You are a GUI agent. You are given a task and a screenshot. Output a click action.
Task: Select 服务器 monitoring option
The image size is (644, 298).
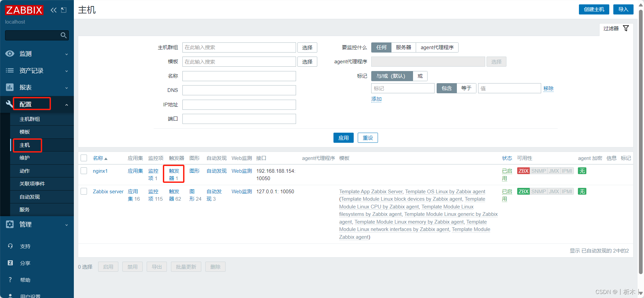tap(404, 47)
